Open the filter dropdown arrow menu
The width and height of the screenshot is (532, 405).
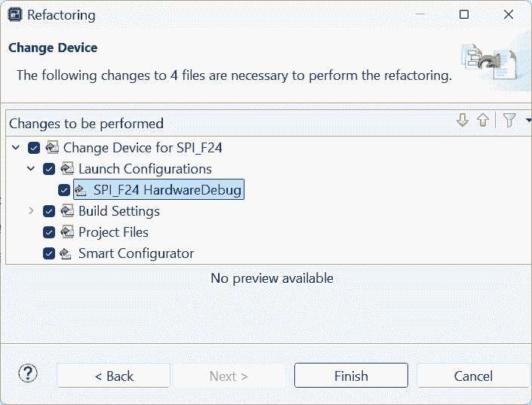(527, 121)
